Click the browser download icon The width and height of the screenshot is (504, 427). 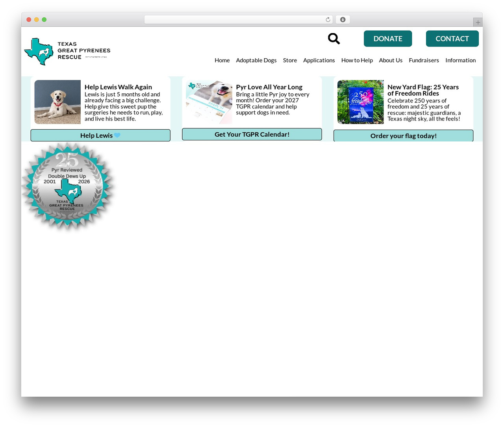click(343, 20)
